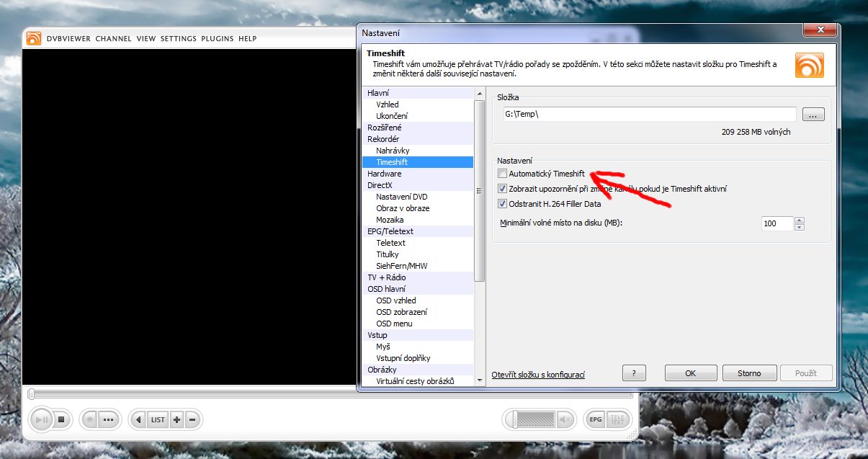Click the Storno button

[x=749, y=373]
